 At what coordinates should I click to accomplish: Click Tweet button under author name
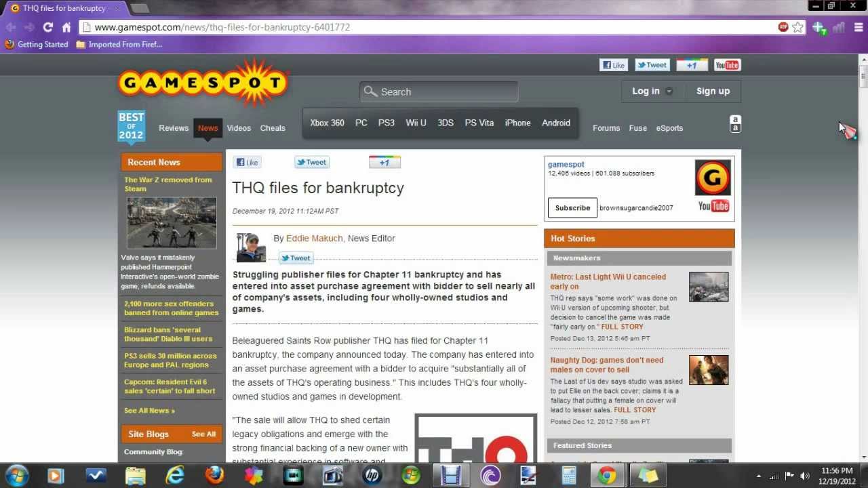tap(296, 258)
